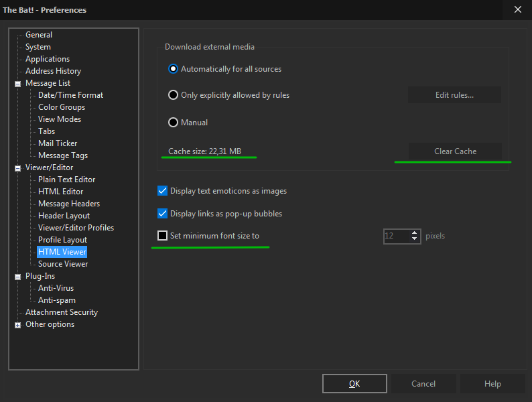The width and height of the screenshot is (532, 402).
Task: Open the Edit rules dialog
Action: (454, 95)
